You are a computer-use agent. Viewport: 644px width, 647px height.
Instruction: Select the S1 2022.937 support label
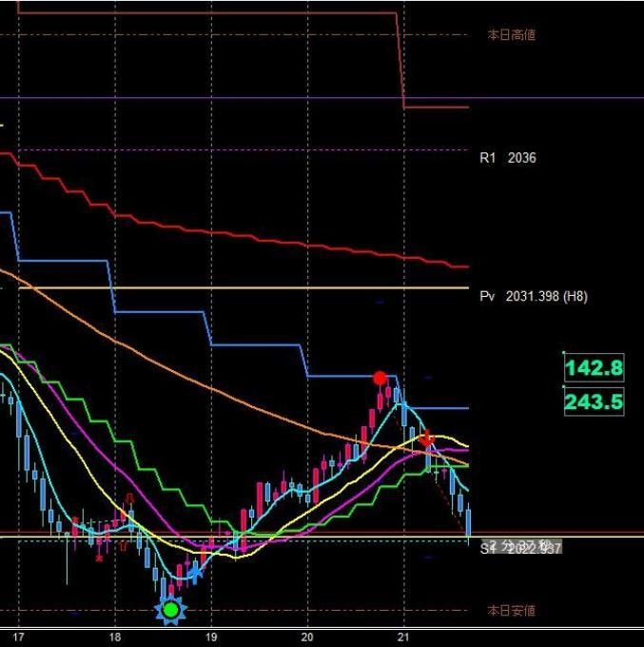point(520,548)
